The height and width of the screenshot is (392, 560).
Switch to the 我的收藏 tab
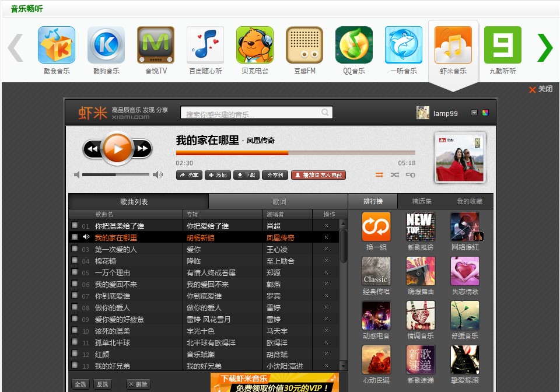(x=470, y=201)
